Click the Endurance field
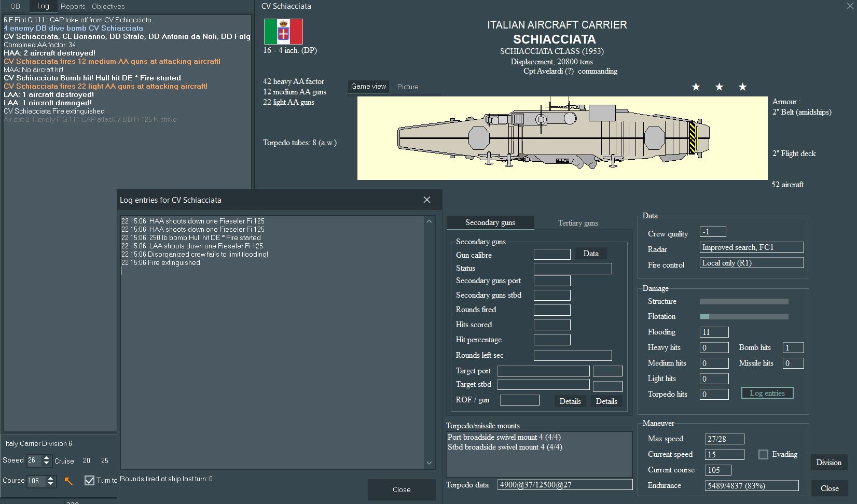857x504 pixels. pyautogui.click(x=752, y=486)
